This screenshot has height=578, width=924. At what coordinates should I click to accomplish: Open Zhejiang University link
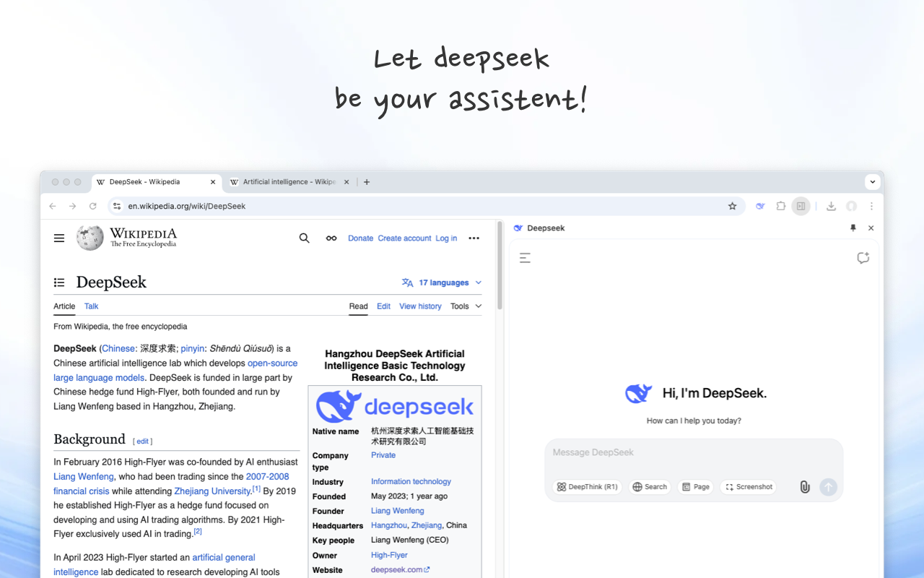point(212,491)
